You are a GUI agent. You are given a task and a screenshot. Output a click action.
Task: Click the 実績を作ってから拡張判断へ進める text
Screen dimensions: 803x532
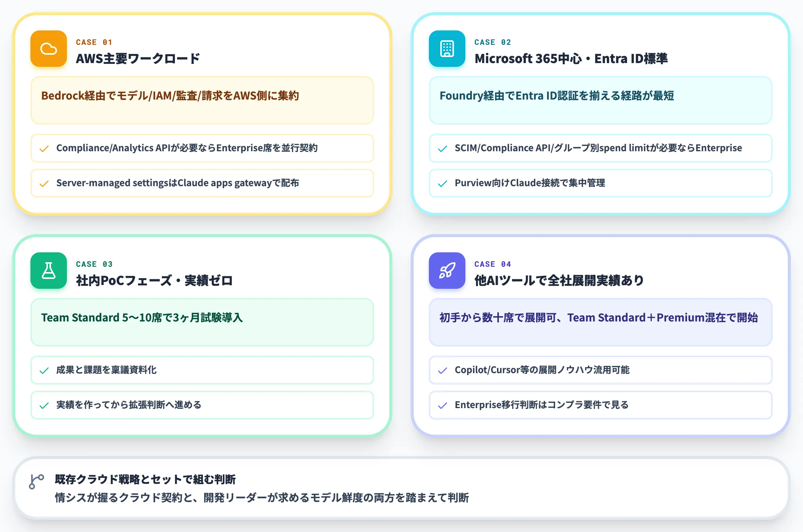pyautogui.click(x=129, y=405)
